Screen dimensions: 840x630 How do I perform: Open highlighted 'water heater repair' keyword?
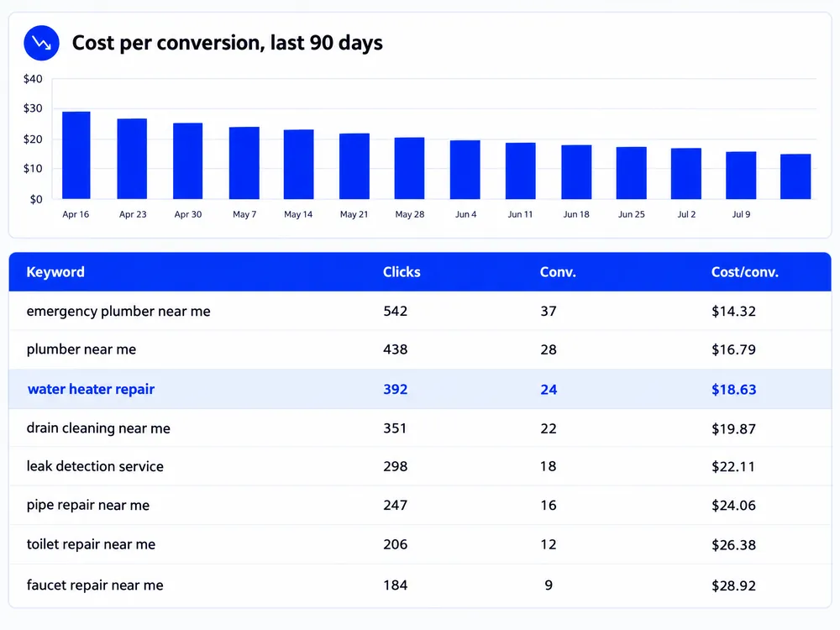pyautogui.click(x=91, y=389)
